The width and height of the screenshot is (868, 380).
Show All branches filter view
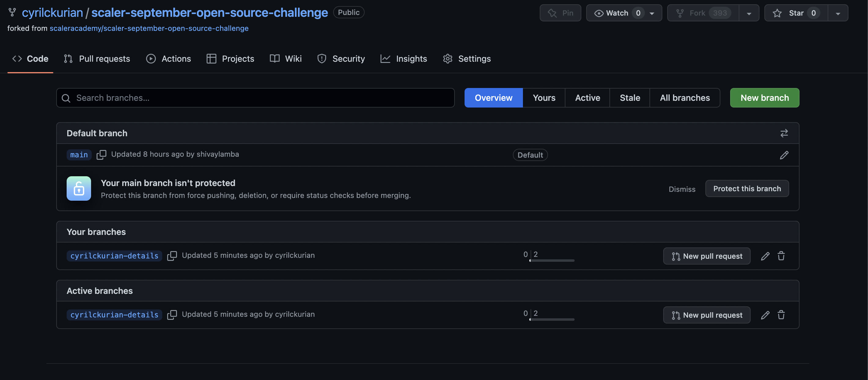(x=685, y=98)
